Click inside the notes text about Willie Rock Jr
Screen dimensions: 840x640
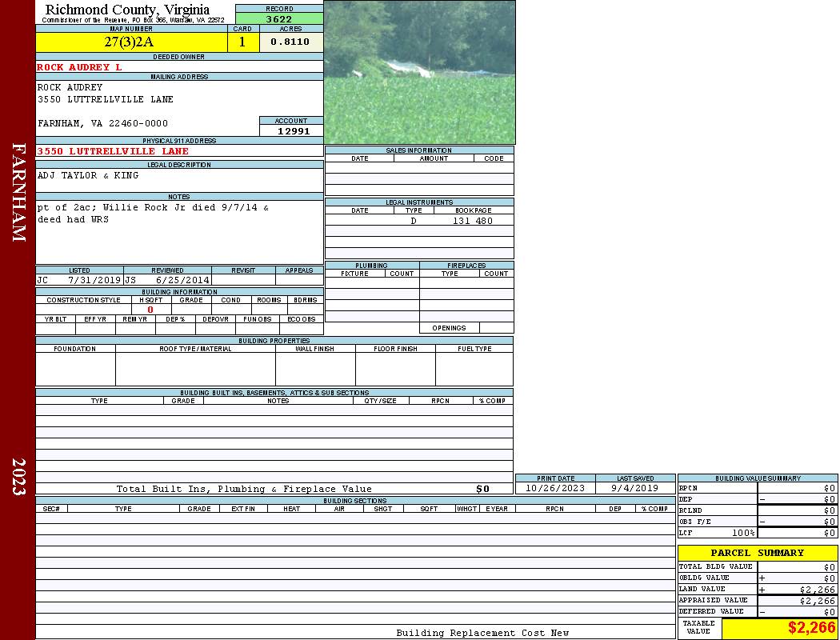[x=152, y=213]
